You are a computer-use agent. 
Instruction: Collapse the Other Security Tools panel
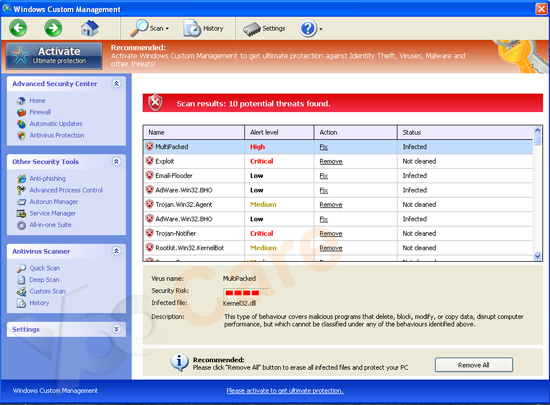[116, 161]
